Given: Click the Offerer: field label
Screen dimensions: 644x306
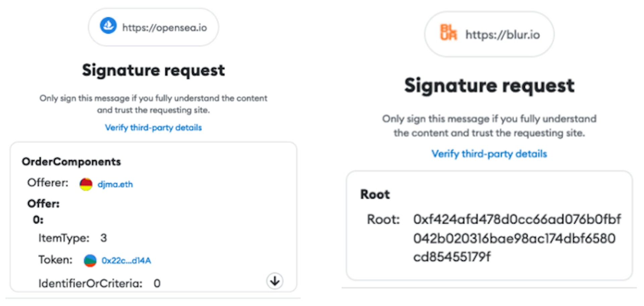Looking at the screenshot, I should (x=48, y=183).
